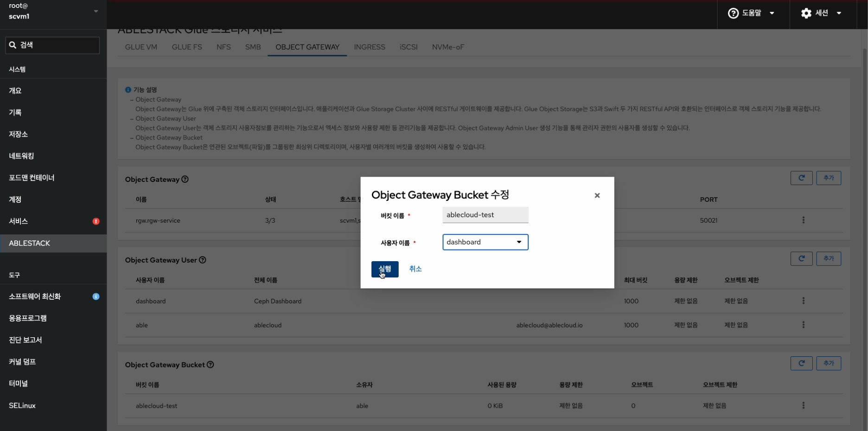Open 터미널 from the sidebar
This screenshot has height=431, width=868.
tap(19, 384)
